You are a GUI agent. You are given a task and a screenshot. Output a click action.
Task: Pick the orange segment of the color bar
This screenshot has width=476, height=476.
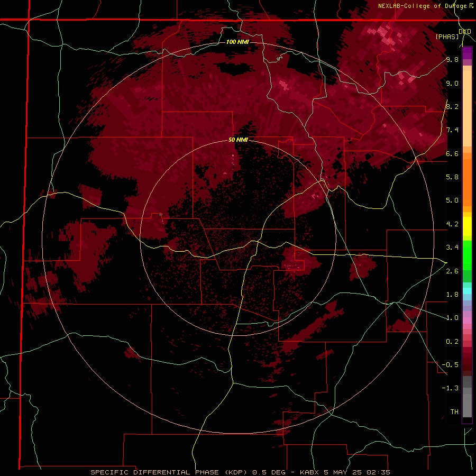467,182
